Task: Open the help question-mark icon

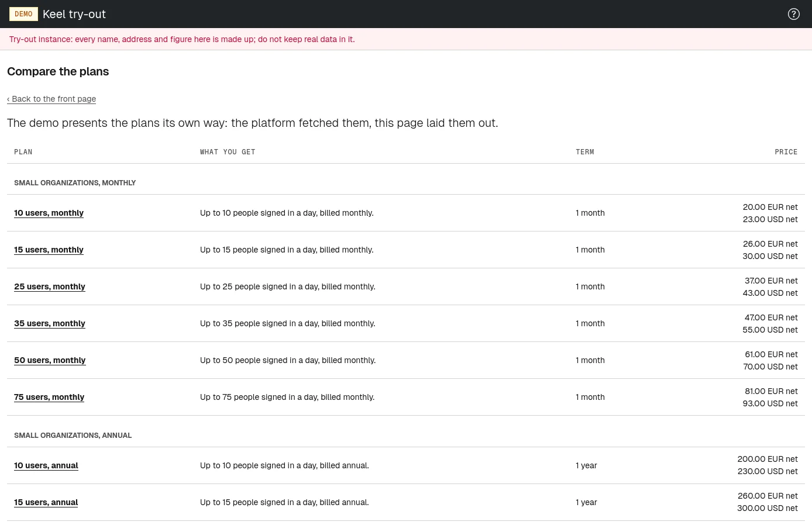Action: (794, 14)
